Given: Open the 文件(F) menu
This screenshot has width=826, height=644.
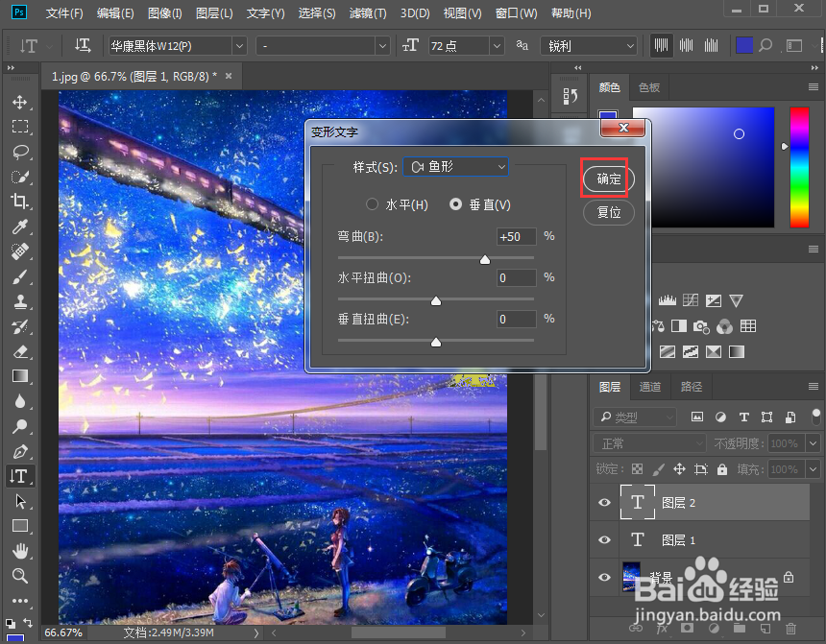Looking at the screenshot, I should point(64,13).
